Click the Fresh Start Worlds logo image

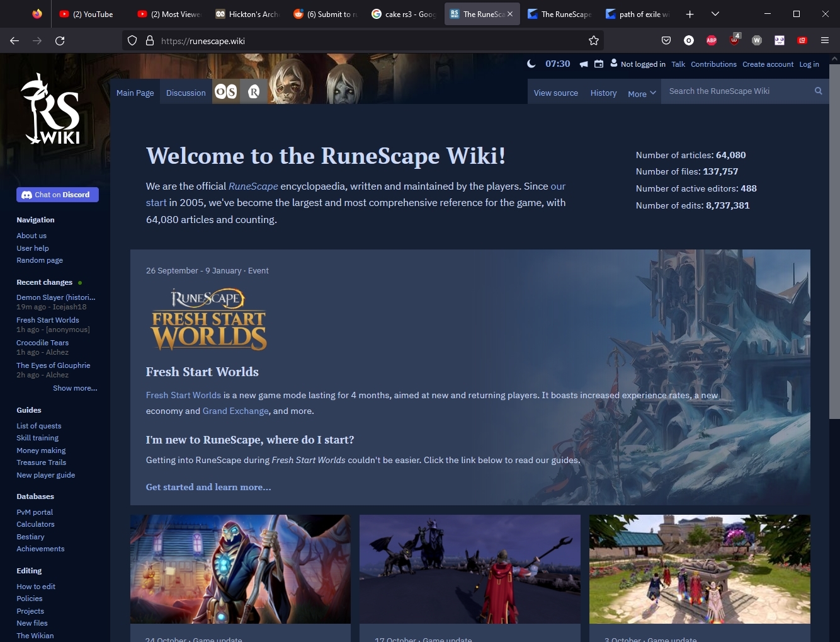[x=209, y=319]
